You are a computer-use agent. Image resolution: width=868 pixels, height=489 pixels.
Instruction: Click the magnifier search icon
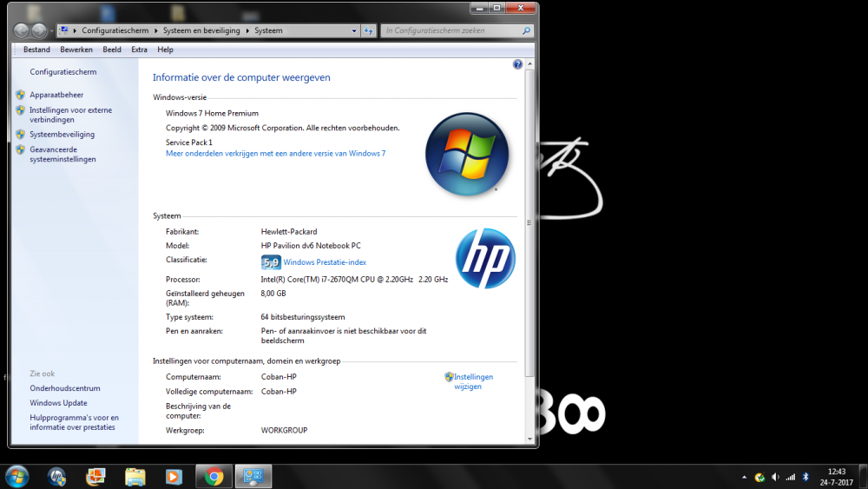click(x=527, y=31)
